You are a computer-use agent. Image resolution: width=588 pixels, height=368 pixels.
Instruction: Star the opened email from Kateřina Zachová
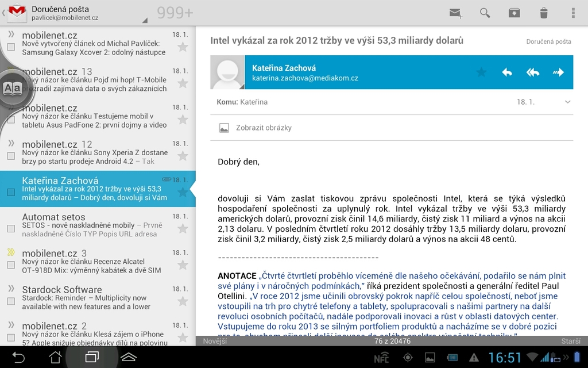click(481, 72)
